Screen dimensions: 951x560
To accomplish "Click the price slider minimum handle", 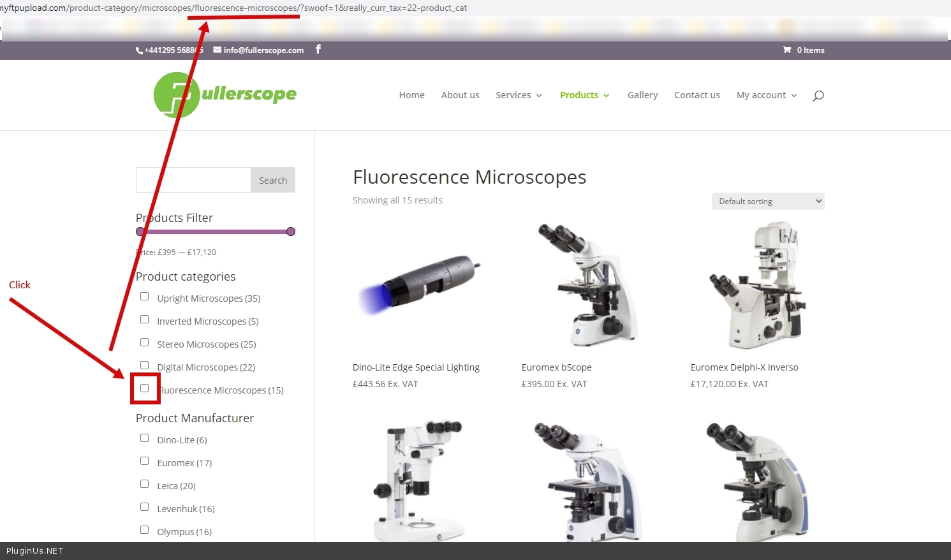I will click(140, 232).
